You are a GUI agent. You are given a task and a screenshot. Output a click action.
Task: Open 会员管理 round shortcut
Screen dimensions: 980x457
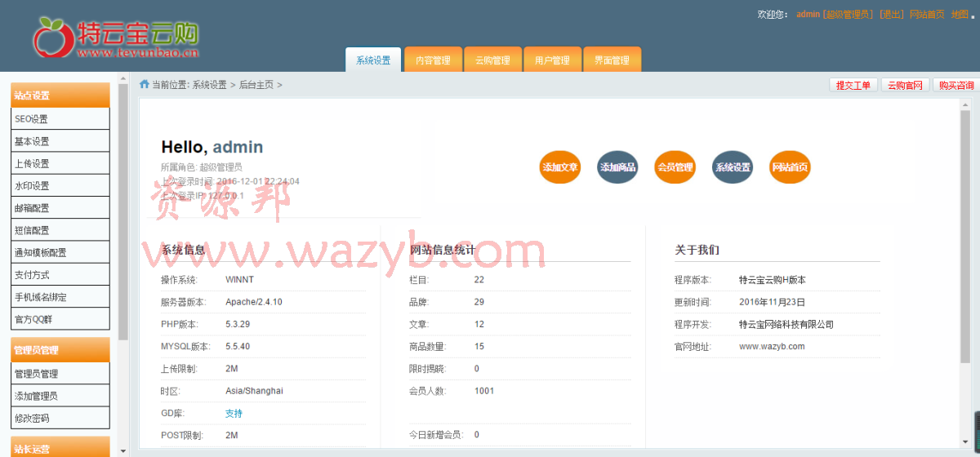tap(675, 167)
